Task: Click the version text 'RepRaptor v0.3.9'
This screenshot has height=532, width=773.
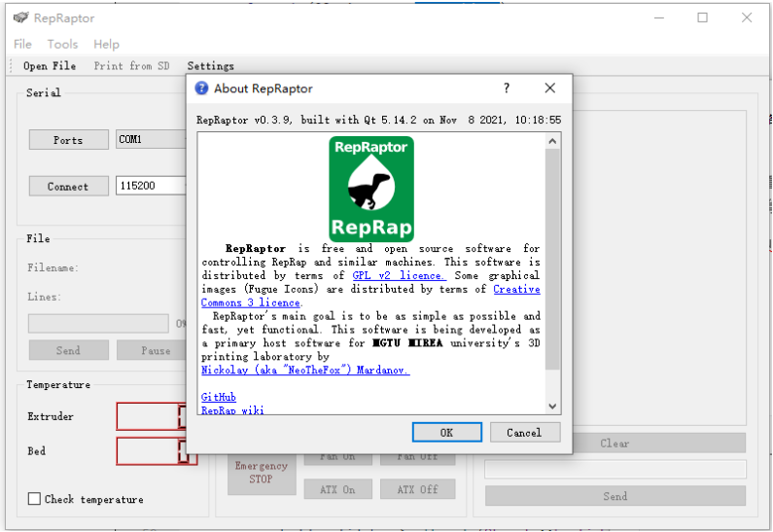Action: tap(244, 120)
